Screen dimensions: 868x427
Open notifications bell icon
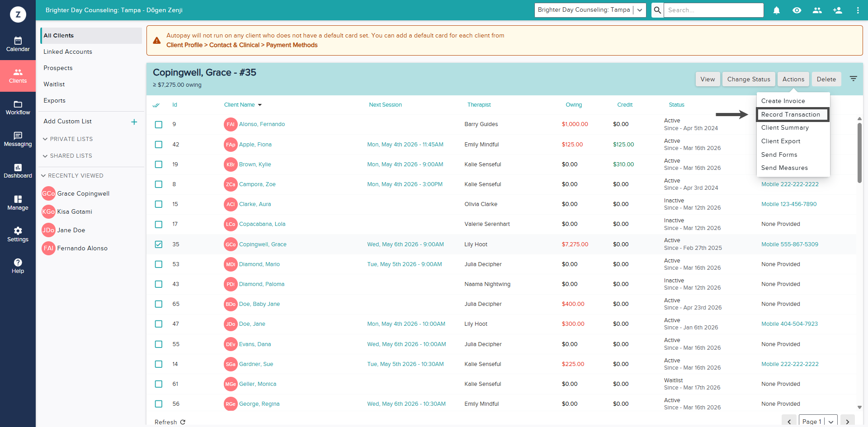[x=777, y=10]
